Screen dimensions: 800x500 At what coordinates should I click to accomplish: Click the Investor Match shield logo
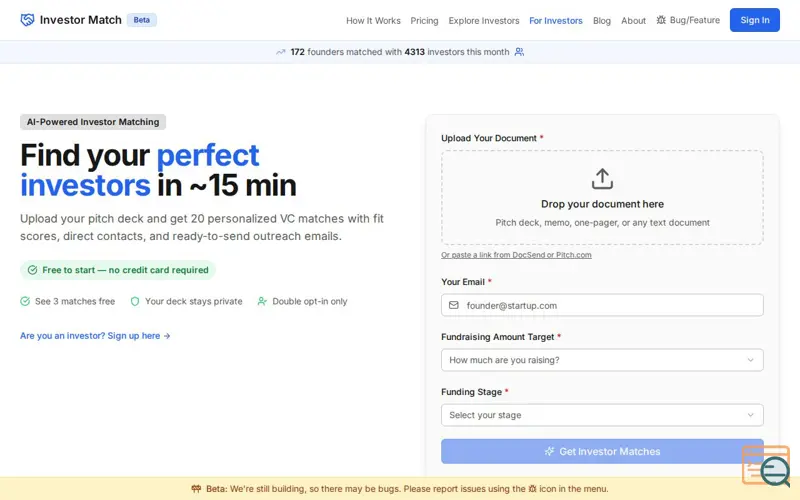tap(27, 20)
